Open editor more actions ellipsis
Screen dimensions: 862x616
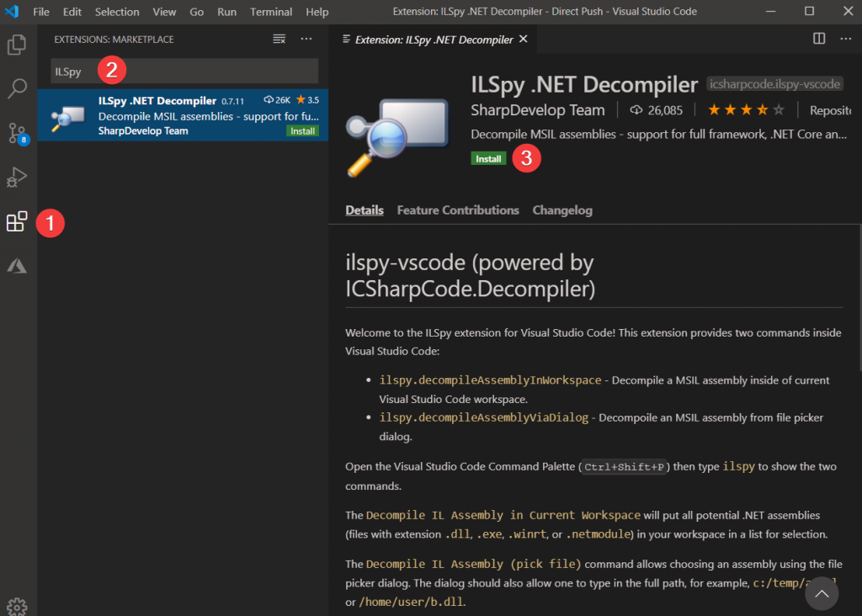coord(845,39)
